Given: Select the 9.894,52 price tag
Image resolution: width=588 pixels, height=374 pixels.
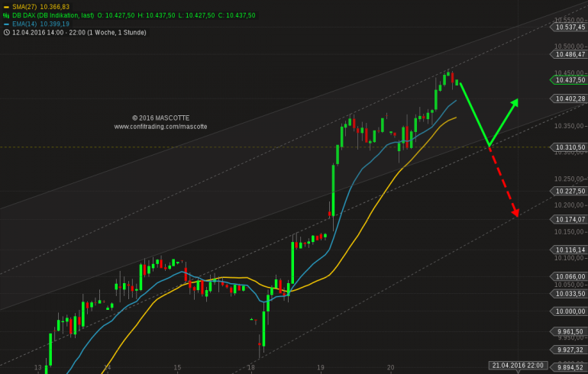Looking at the screenshot, I should pyautogui.click(x=569, y=367).
